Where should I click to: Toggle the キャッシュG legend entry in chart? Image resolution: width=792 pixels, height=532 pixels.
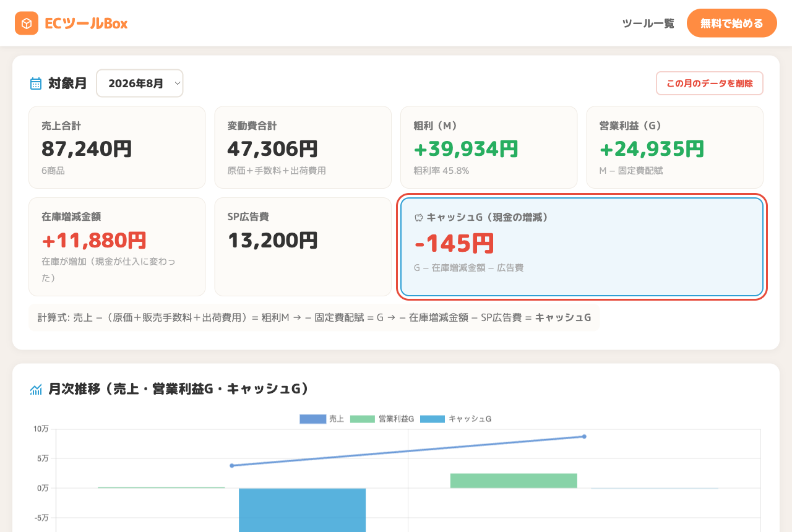click(x=456, y=419)
